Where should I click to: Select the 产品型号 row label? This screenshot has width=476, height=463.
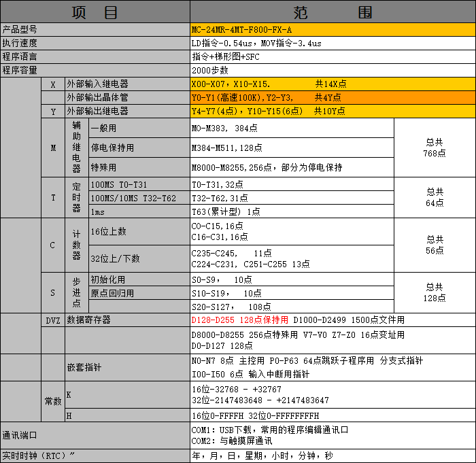(95, 29)
